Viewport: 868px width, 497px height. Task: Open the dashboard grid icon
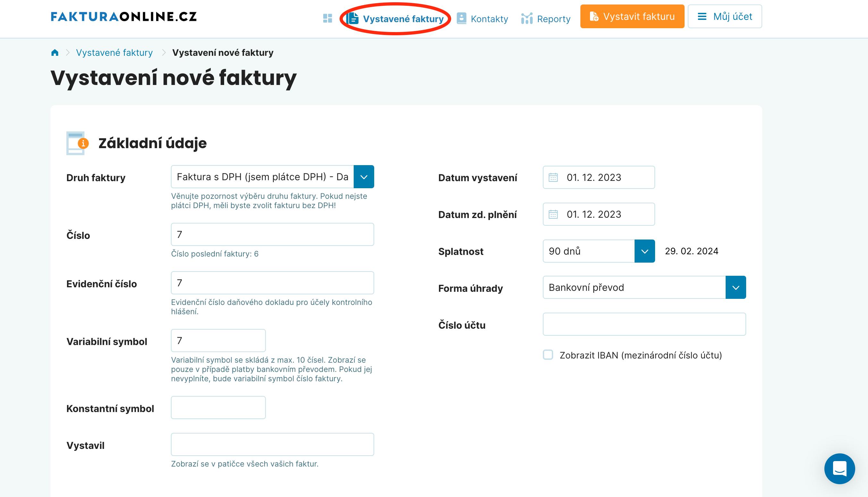(327, 18)
